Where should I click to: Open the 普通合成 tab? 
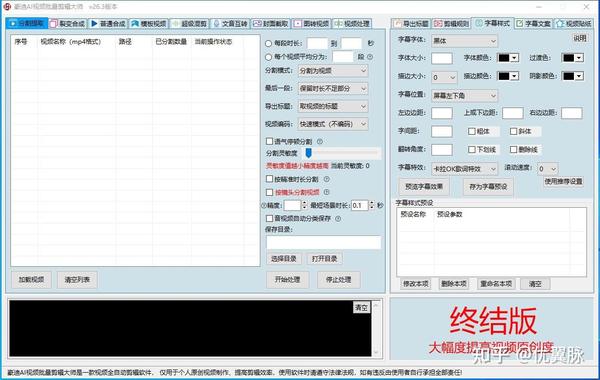click(x=108, y=24)
